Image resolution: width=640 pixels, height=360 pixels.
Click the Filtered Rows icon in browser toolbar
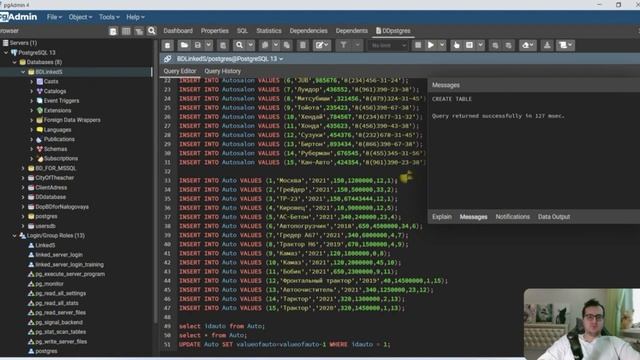139,31
